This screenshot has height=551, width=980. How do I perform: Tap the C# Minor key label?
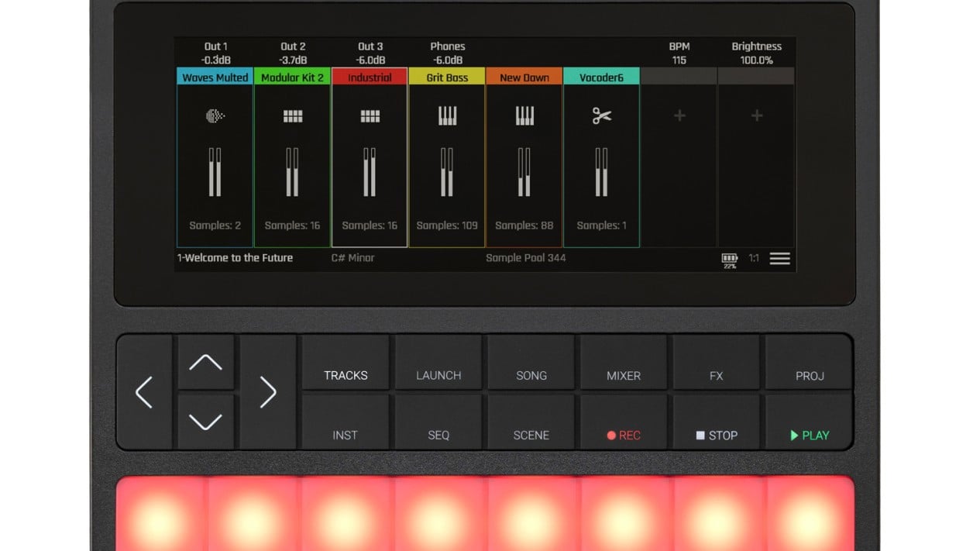[352, 258]
